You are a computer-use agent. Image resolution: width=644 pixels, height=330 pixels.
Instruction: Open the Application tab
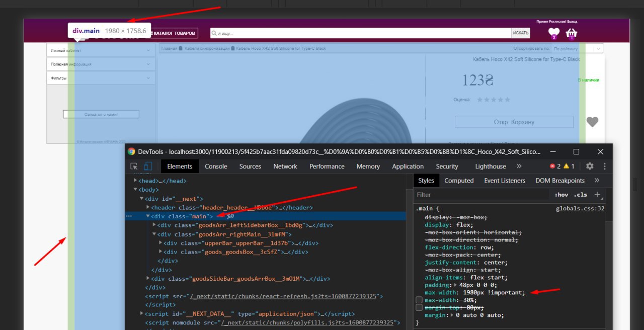[408, 167]
